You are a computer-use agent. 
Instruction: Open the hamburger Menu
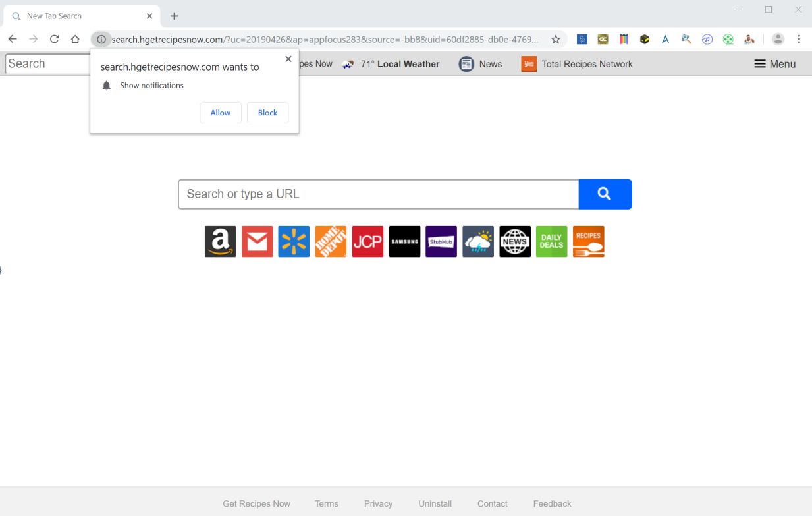tap(775, 64)
